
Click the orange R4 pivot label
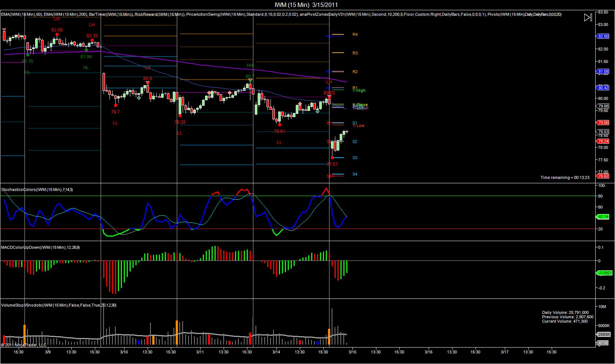point(355,34)
